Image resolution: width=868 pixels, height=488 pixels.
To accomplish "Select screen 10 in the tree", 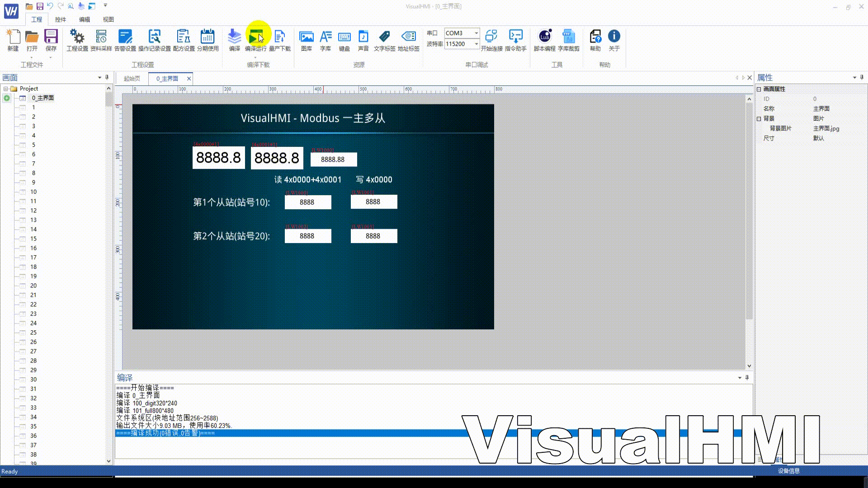I will 33,192.
